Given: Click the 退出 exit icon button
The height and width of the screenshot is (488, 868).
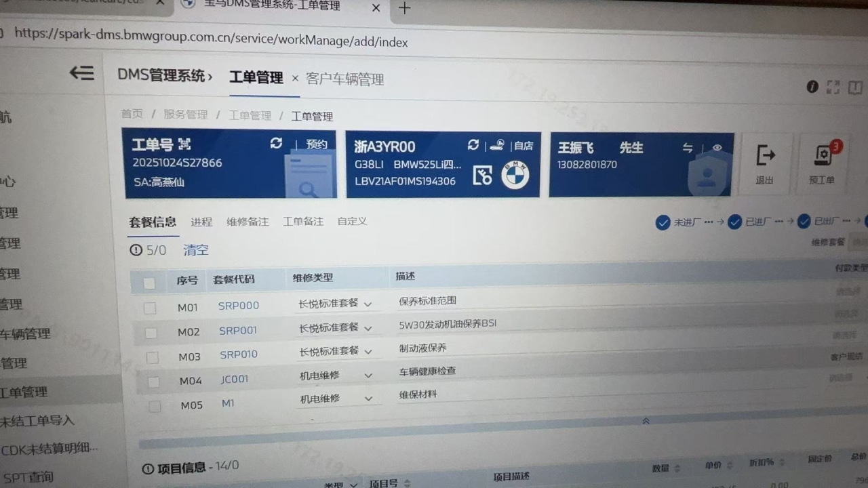Looking at the screenshot, I should 765,163.
